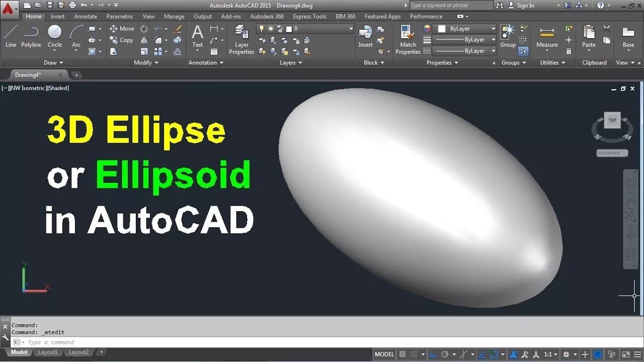Open the Manage ribbon tab

click(174, 17)
